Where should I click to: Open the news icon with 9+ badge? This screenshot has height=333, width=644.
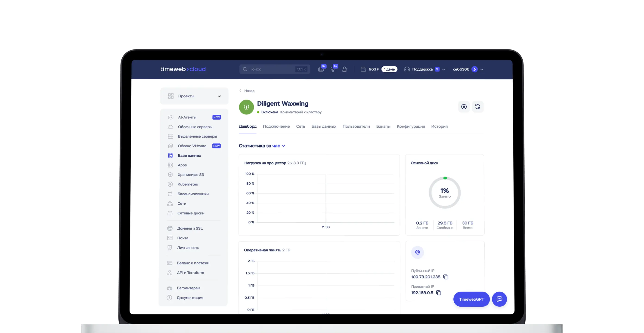point(321,69)
